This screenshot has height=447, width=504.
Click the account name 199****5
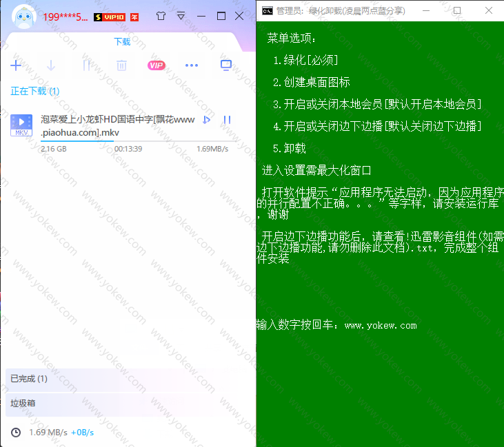pyautogui.click(x=65, y=17)
